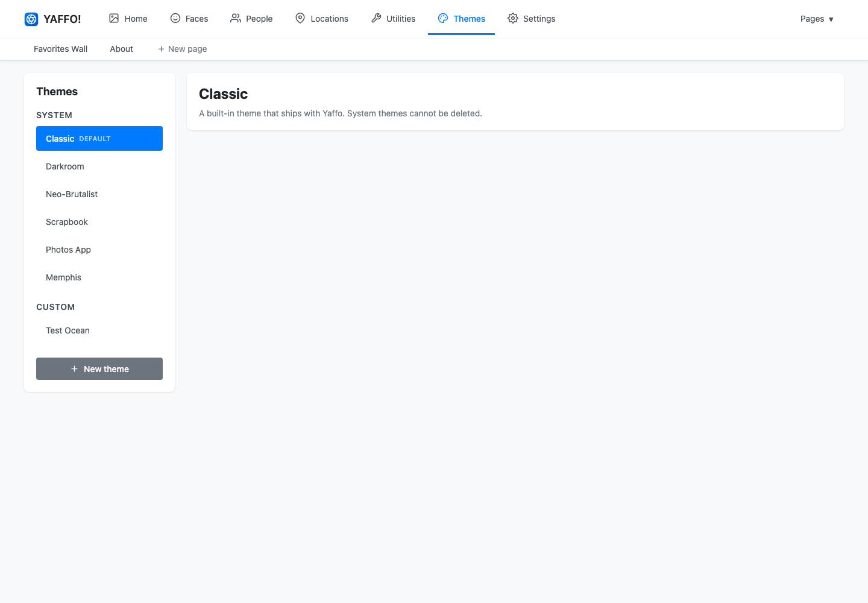The image size is (868, 603).
Task: Switch to the People tab
Action: tap(251, 19)
